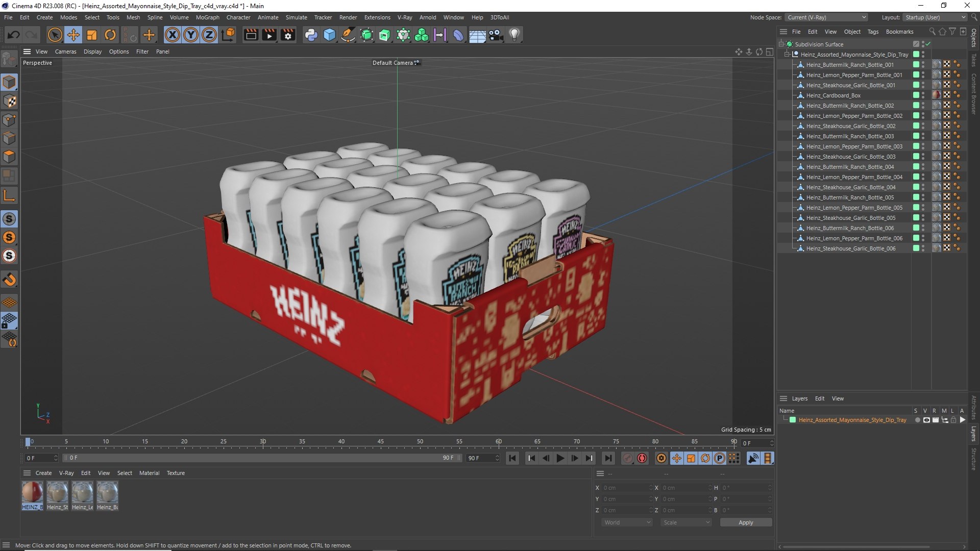Open Node Space dropdown

coord(826,17)
